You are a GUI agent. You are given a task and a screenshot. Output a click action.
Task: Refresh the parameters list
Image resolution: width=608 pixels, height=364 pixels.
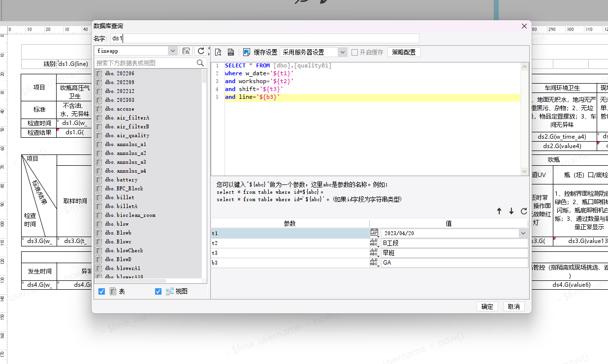pyautogui.click(x=524, y=211)
